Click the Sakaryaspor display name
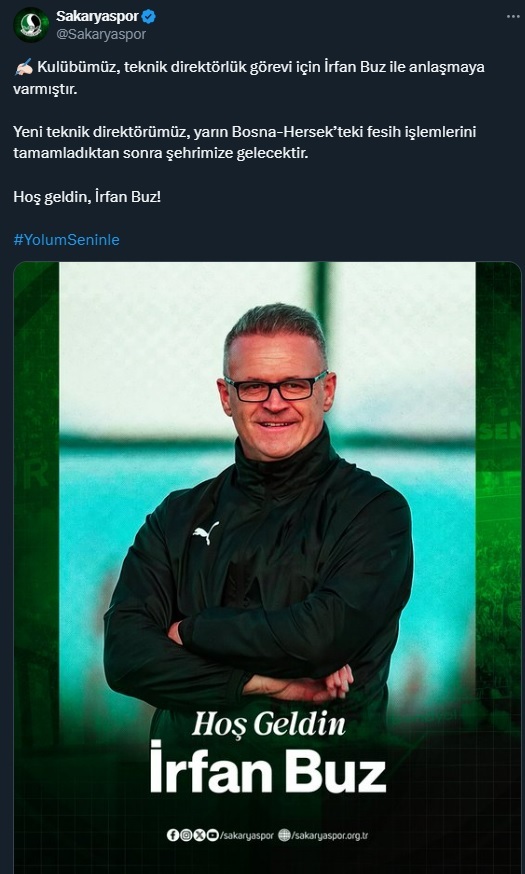525x874 pixels. (x=97, y=17)
